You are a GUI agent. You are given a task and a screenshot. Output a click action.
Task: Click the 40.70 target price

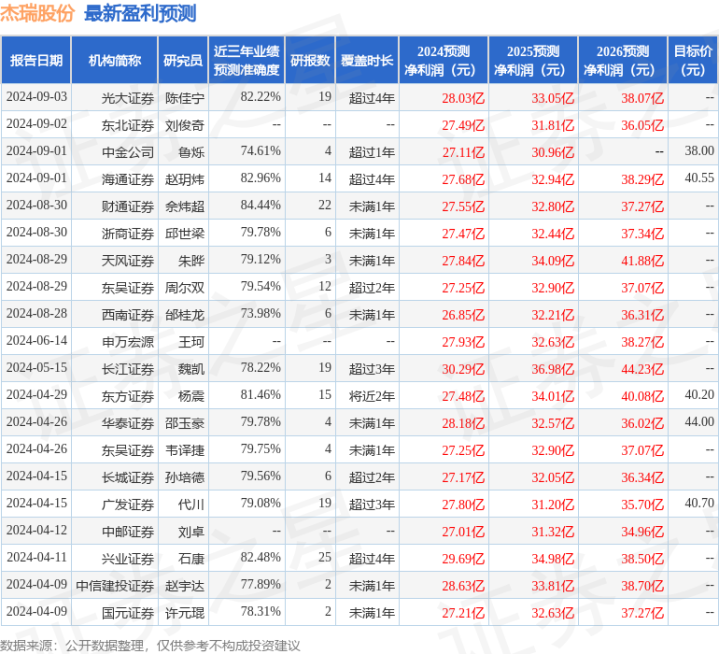pos(699,503)
